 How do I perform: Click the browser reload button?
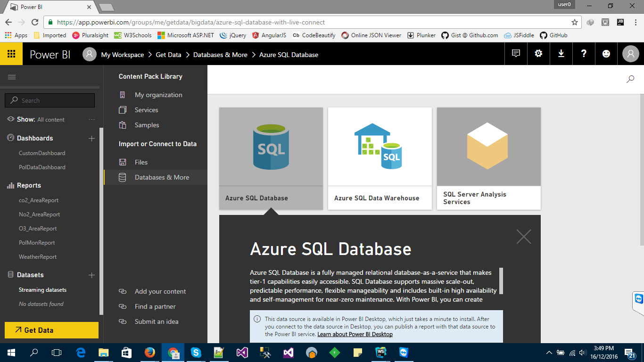tap(35, 22)
